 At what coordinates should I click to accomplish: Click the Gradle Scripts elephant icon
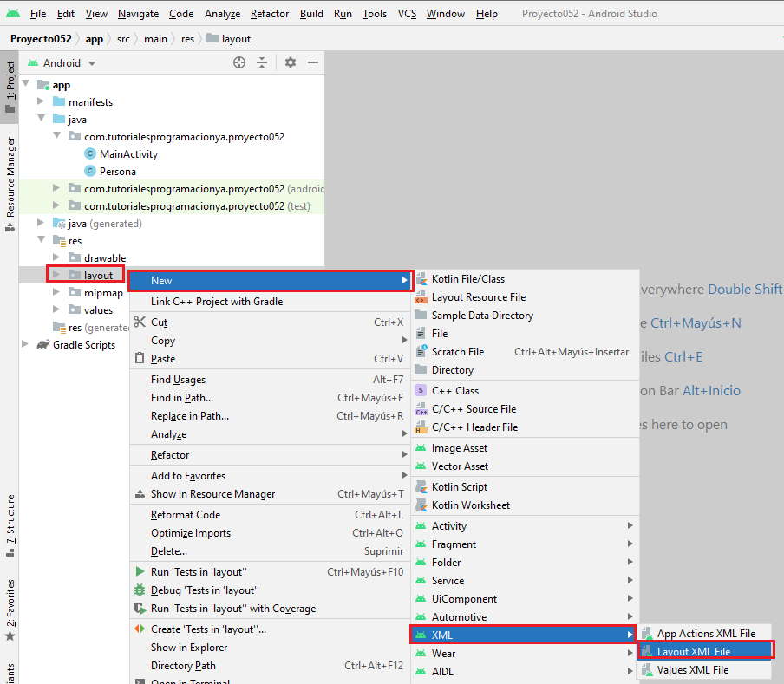pyautogui.click(x=43, y=345)
